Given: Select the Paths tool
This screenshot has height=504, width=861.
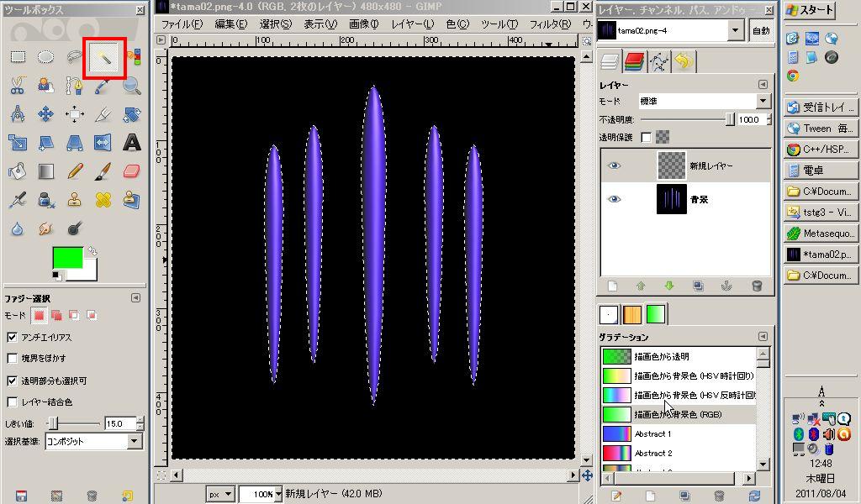Looking at the screenshot, I should tap(74, 86).
